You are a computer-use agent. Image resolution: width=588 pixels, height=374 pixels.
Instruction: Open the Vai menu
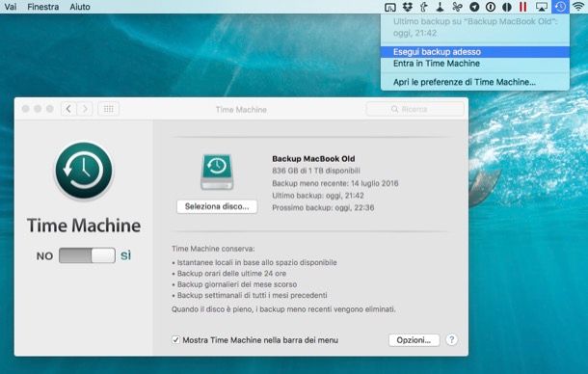pos(11,7)
